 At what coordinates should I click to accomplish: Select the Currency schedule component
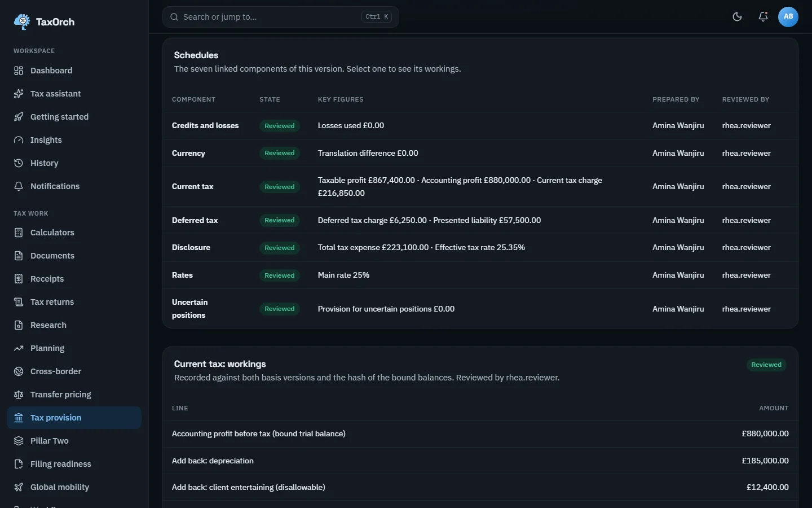click(x=480, y=153)
